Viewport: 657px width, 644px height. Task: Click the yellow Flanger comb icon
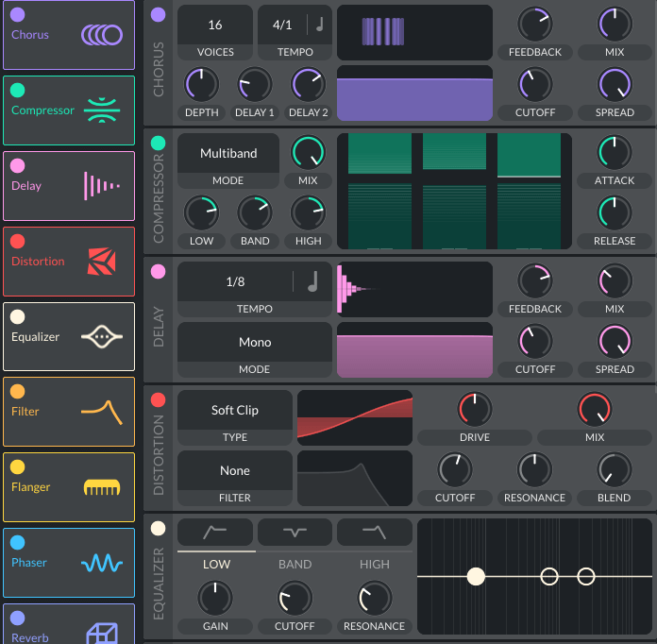(102, 487)
